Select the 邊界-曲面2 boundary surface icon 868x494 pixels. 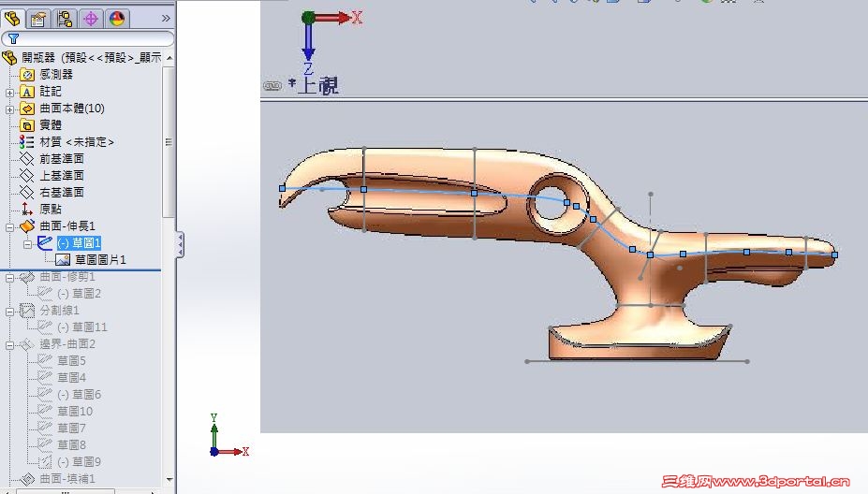pos(26,344)
